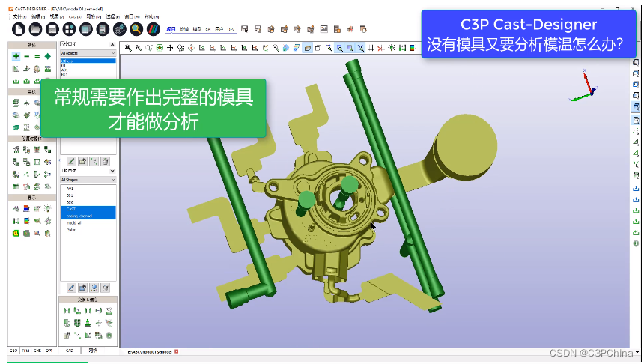Click the colored stripes round icon
644x364 pixels.
tap(153, 29)
